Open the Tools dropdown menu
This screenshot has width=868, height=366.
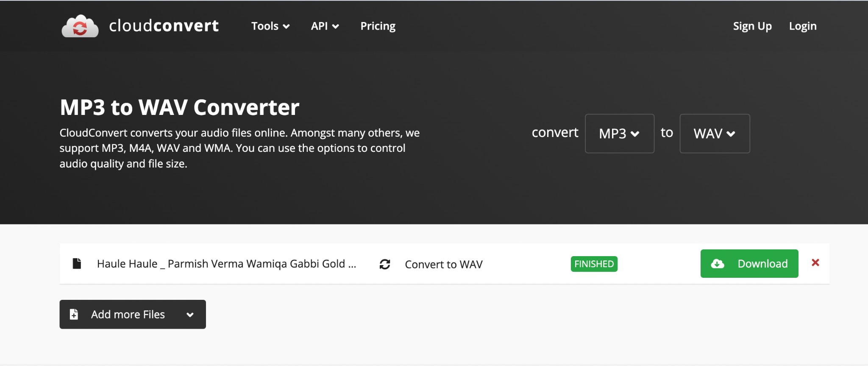coord(270,26)
